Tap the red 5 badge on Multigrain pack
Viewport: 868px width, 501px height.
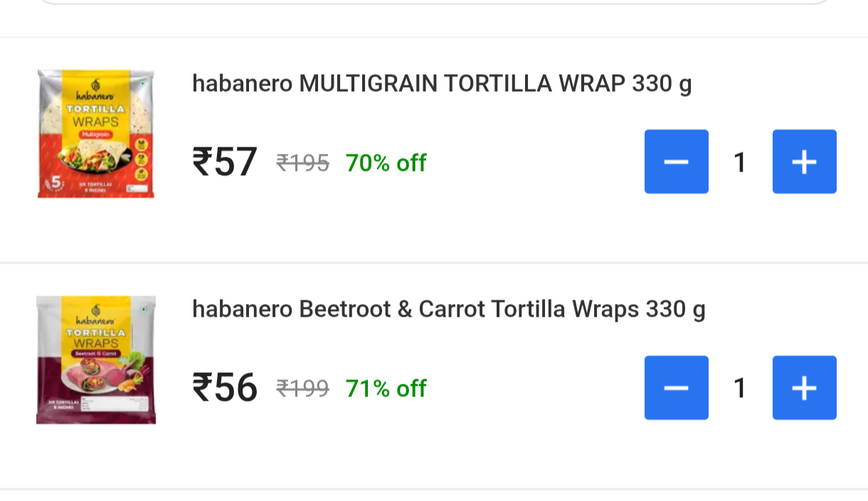[57, 181]
